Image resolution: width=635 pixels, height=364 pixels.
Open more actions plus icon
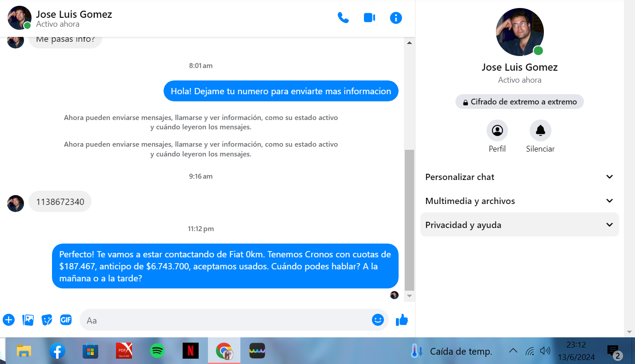[x=8, y=320]
